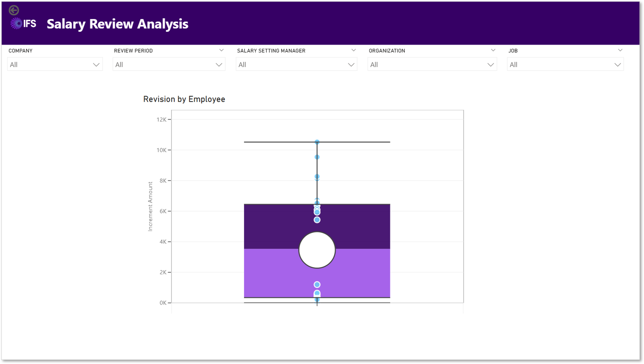Collapse the JOB slicer header chevron

pyautogui.click(x=620, y=51)
